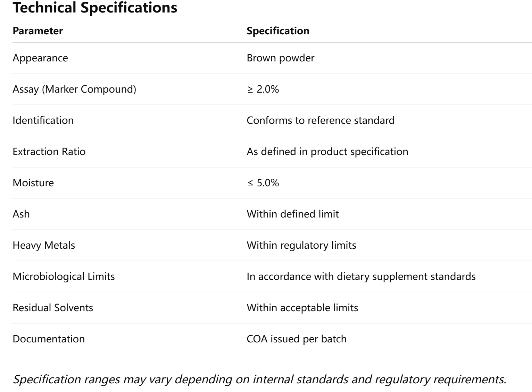
Task: Select the Moisture parameter cell
Action: click(x=33, y=183)
